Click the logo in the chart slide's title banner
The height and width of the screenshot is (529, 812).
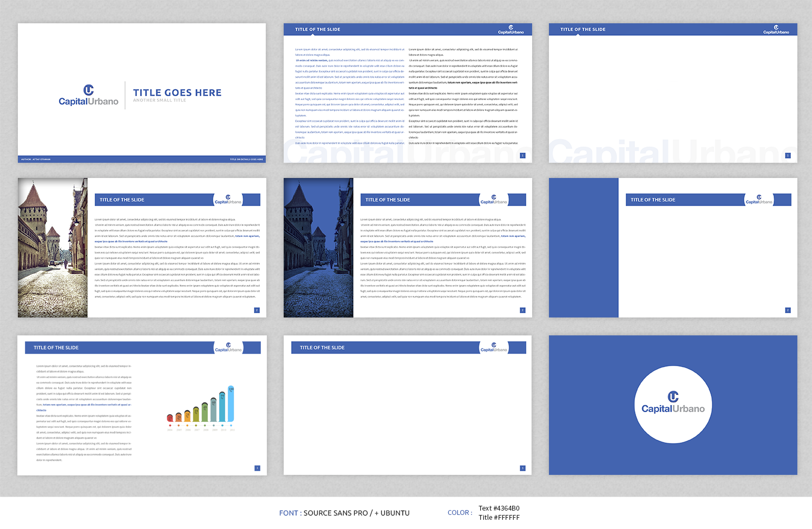(227, 348)
